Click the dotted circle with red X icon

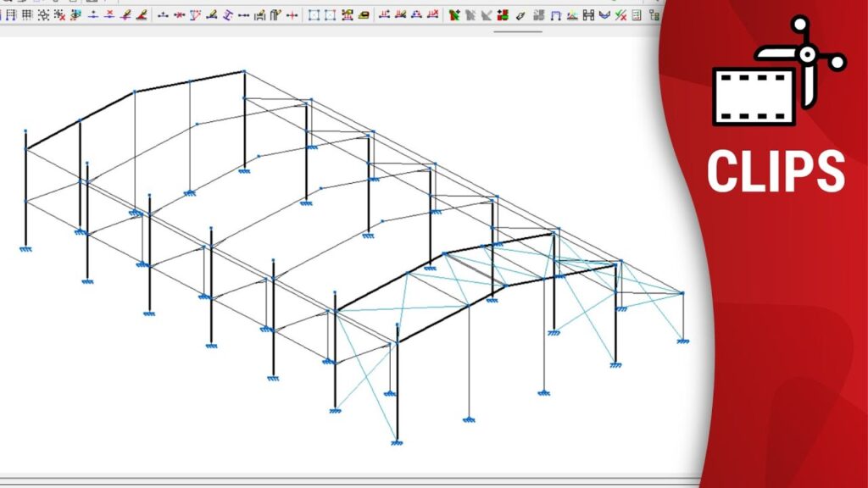pos(58,15)
